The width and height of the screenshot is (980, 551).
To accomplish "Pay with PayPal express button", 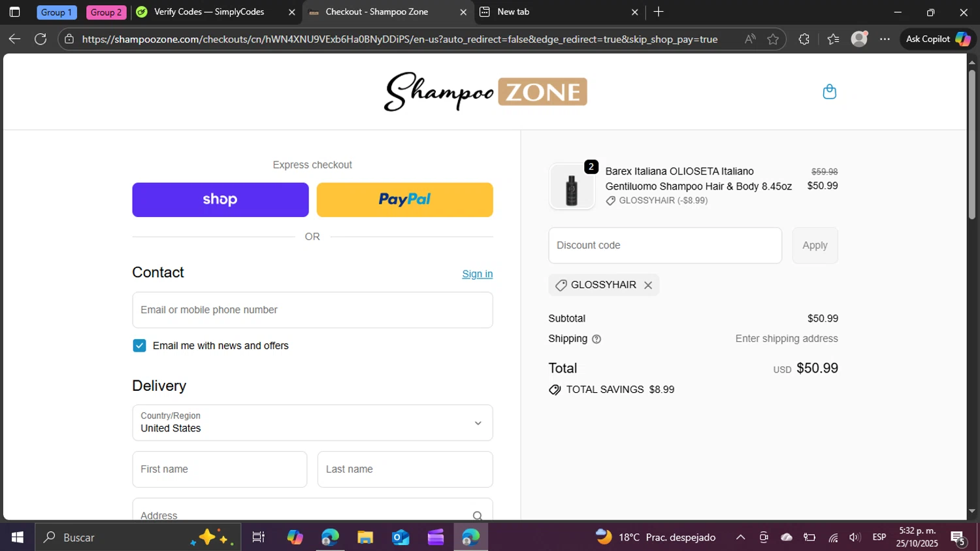I will (x=405, y=199).
